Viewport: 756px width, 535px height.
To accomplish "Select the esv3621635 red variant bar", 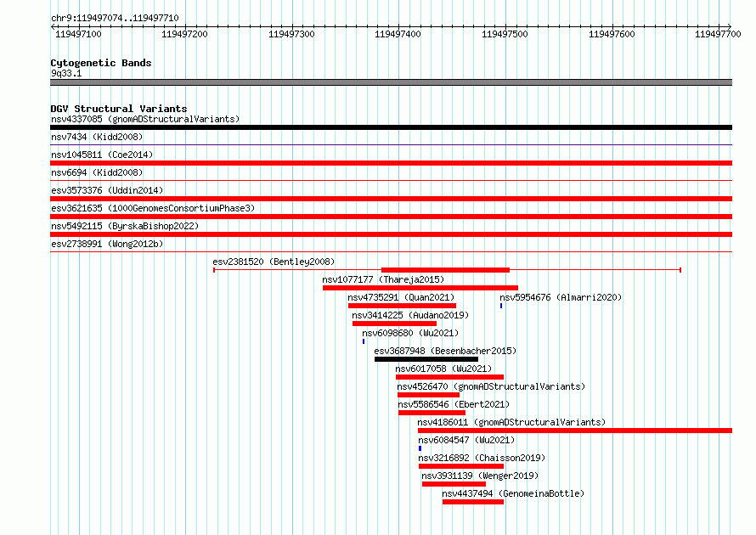I will [x=391, y=217].
